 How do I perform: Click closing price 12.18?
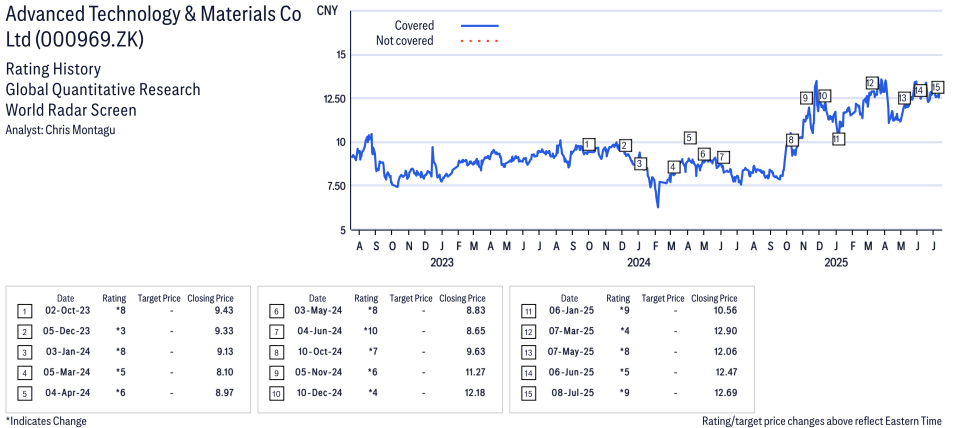(475, 393)
